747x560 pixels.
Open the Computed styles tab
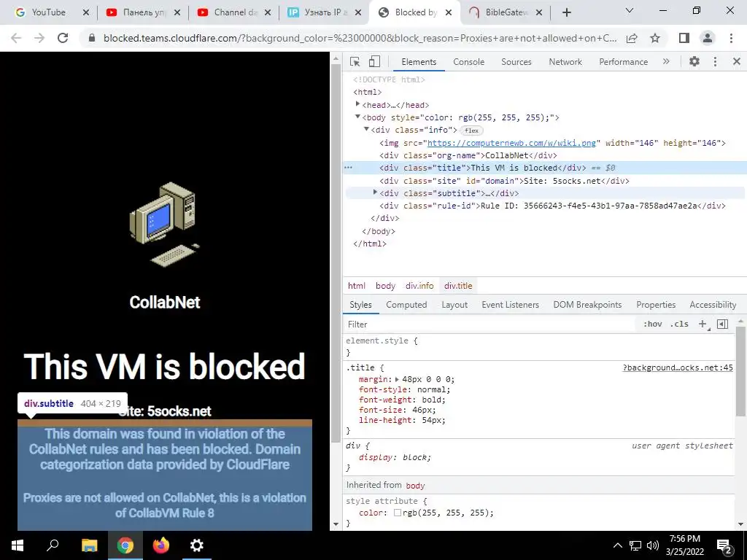pyautogui.click(x=406, y=305)
